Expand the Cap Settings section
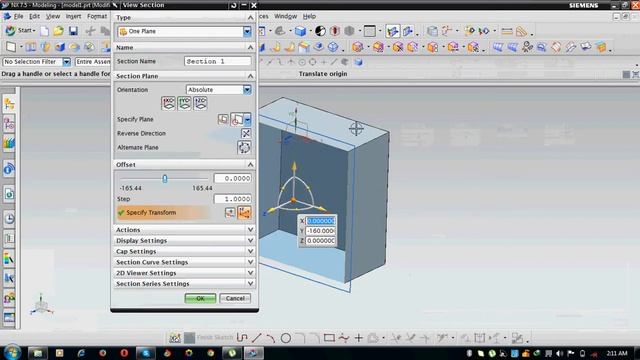 184,251
